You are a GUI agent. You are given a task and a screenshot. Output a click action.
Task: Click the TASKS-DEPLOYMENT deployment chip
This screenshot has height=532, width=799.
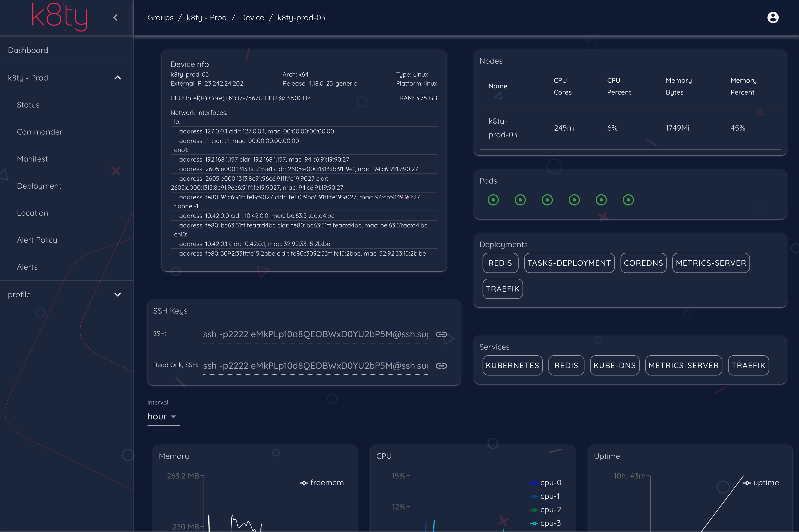coord(569,263)
